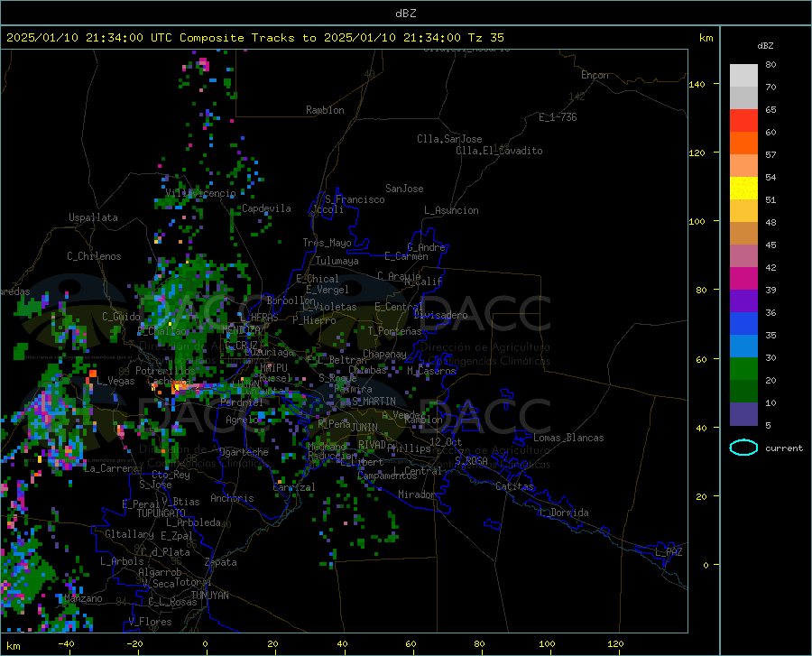Select the C_Chilenos label

[94, 257]
